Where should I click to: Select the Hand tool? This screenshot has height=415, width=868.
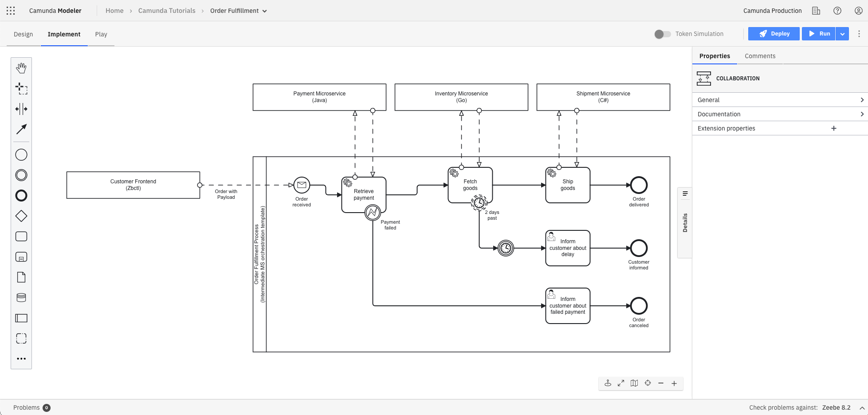tap(21, 68)
